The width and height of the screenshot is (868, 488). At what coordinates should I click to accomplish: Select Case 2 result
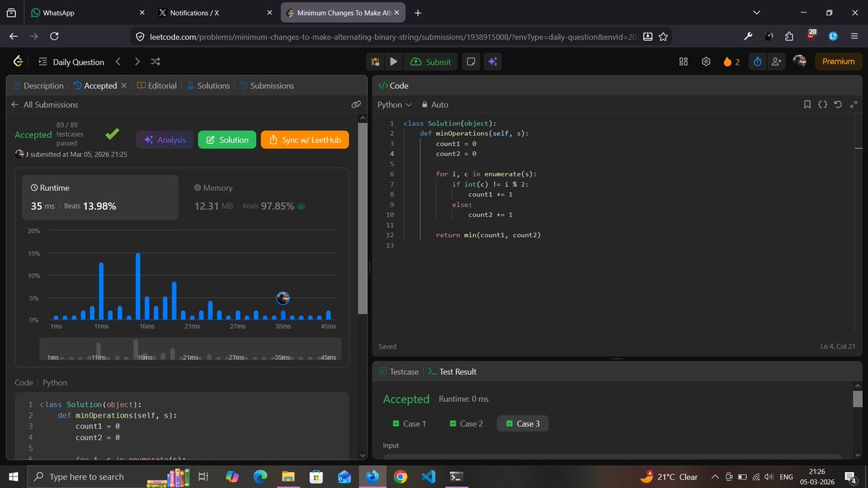466,424
